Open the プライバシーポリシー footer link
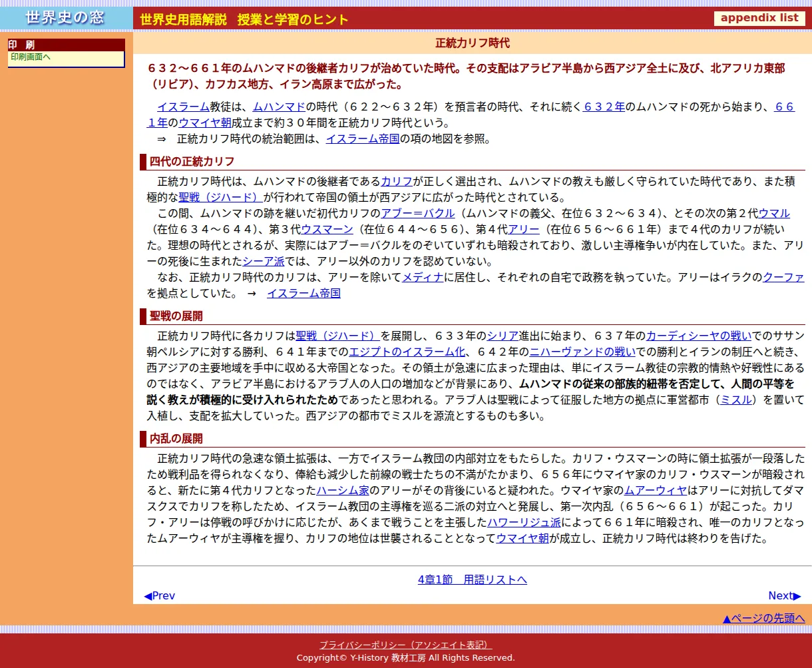This screenshot has width=812, height=668. click(406, 645)
